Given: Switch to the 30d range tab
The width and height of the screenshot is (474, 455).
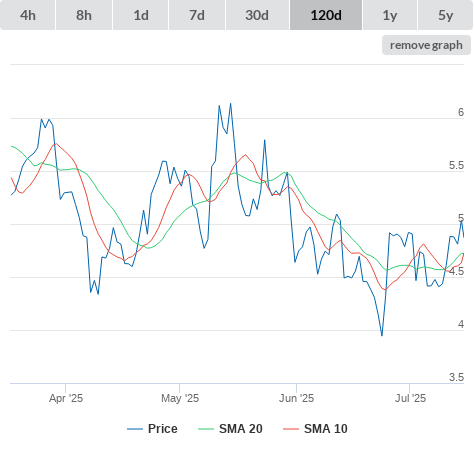Looking at the screenshot, I should click(x=257, y=15).
